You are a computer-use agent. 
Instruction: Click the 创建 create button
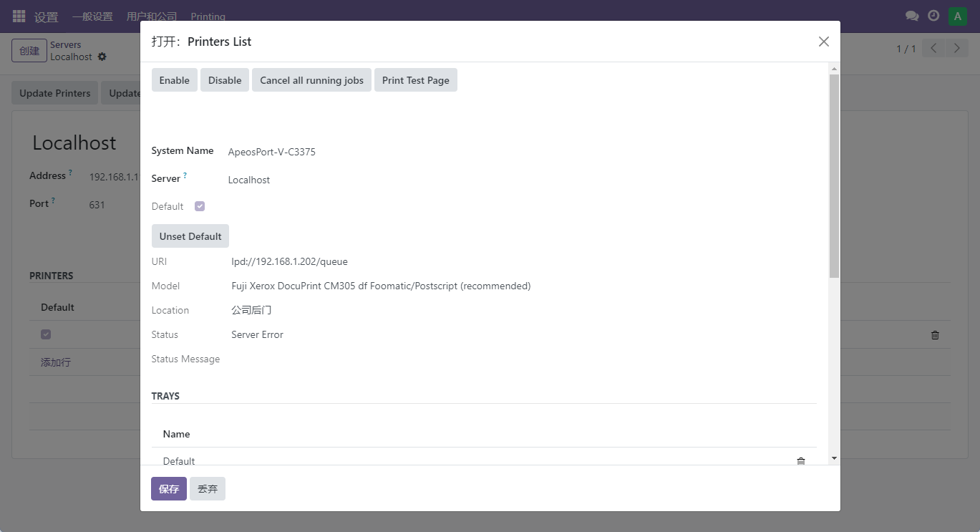pyautogui.click(x=29, y=51)
